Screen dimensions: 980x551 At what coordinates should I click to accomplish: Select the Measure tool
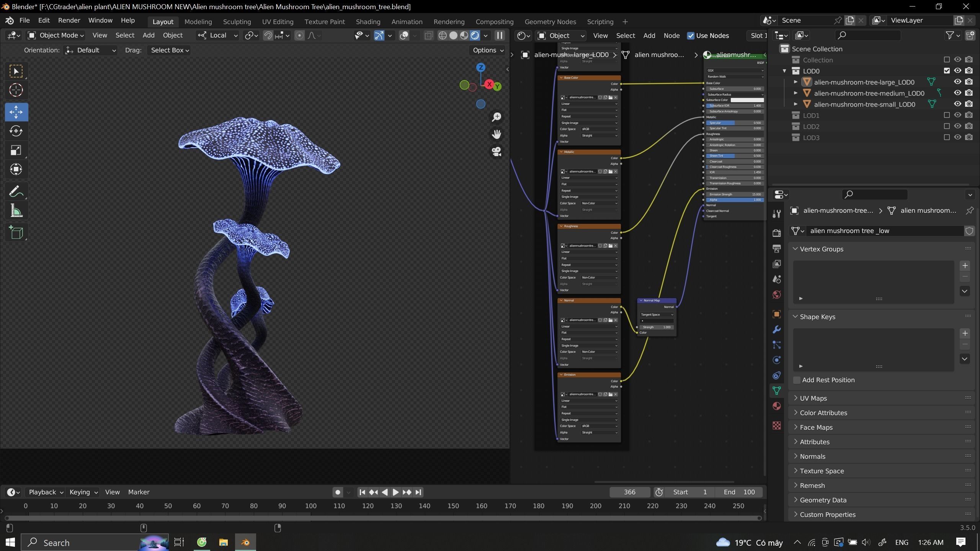(x=16, y=210)
